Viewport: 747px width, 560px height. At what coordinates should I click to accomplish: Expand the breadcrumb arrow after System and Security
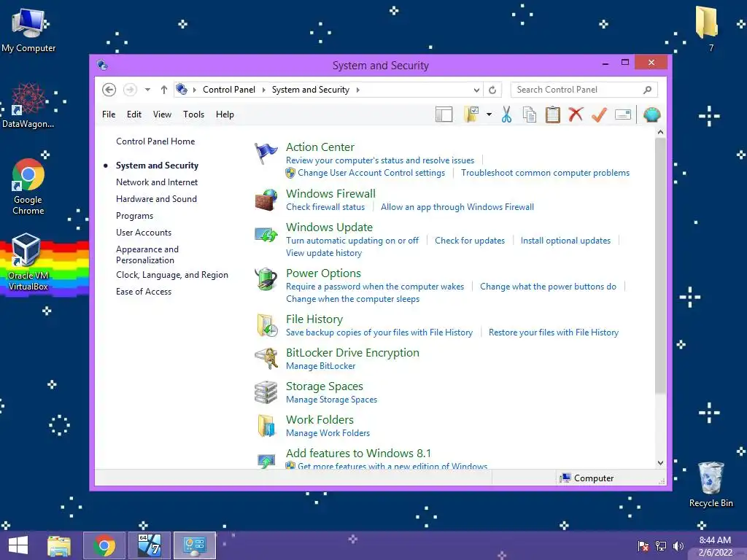coord(357,90)
